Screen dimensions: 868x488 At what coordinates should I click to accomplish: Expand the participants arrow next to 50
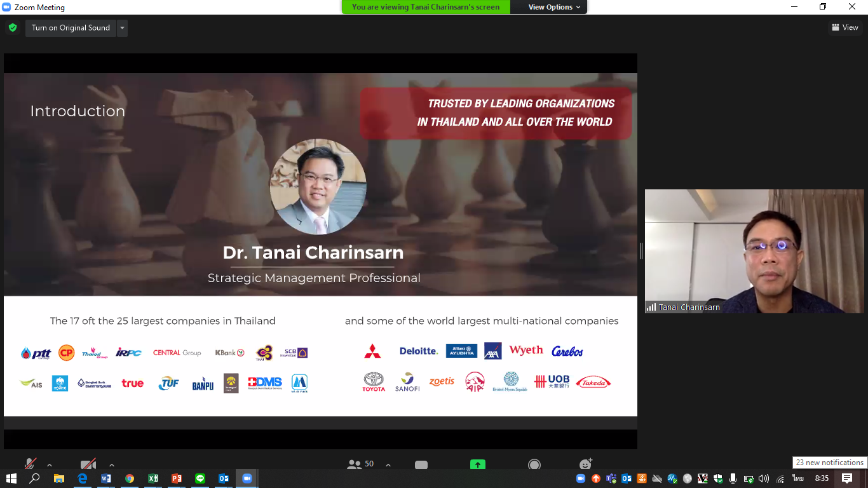click(388, 464)
